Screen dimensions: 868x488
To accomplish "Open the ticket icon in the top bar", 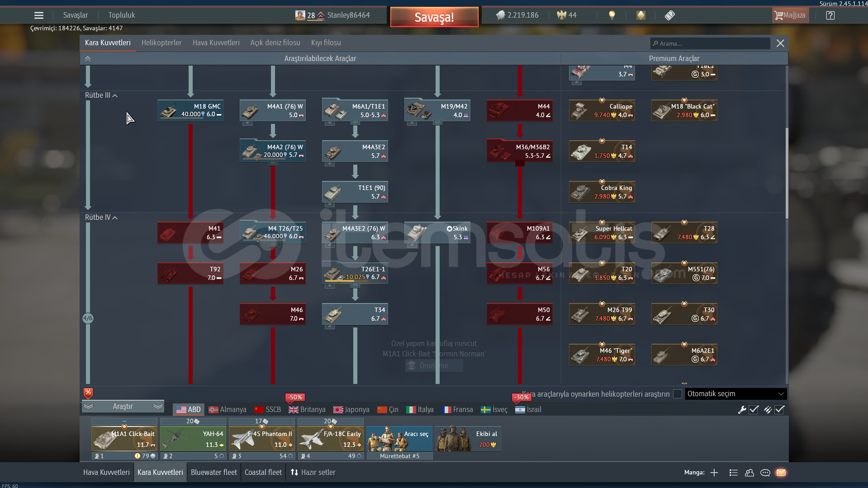I will click(x=670, y=15).
